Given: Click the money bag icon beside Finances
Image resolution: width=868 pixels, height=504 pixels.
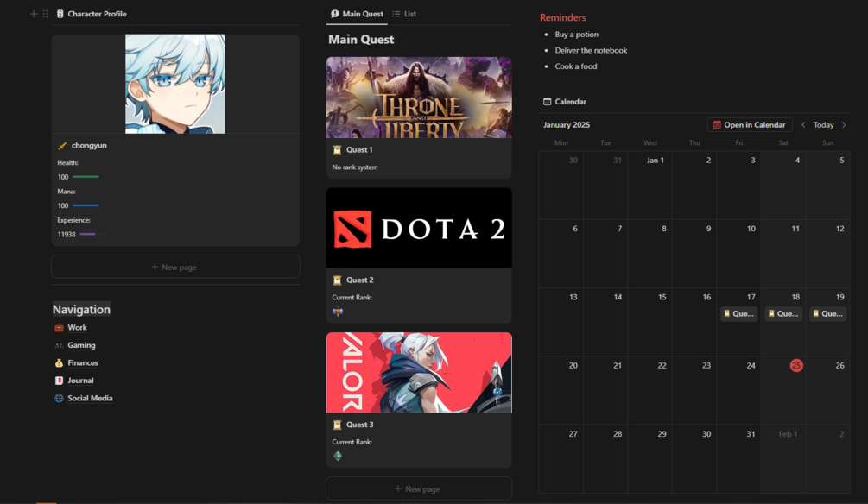Looking at the screenshot, I should pyautogui.click(x=60, y=363).
